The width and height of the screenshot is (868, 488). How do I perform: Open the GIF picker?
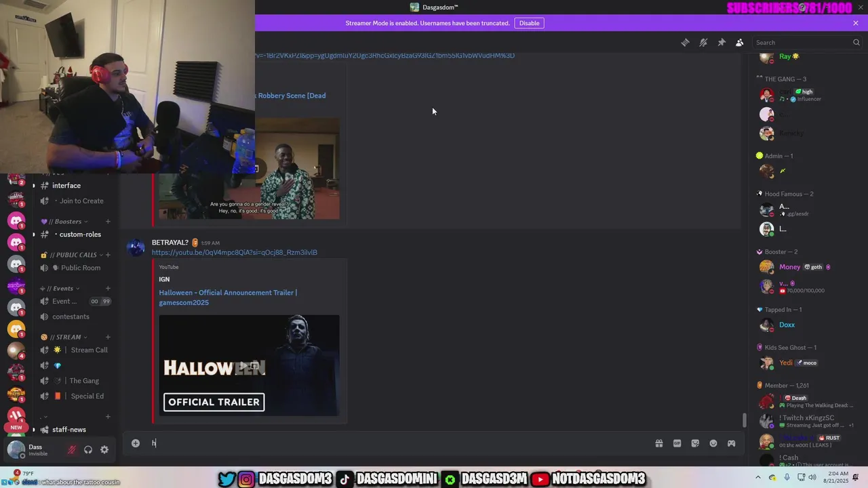pyautogui.click(x=677, y=443)
